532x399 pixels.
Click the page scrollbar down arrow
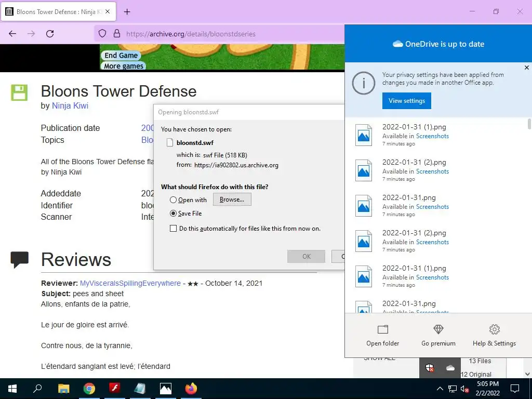[x=528, y=374]
